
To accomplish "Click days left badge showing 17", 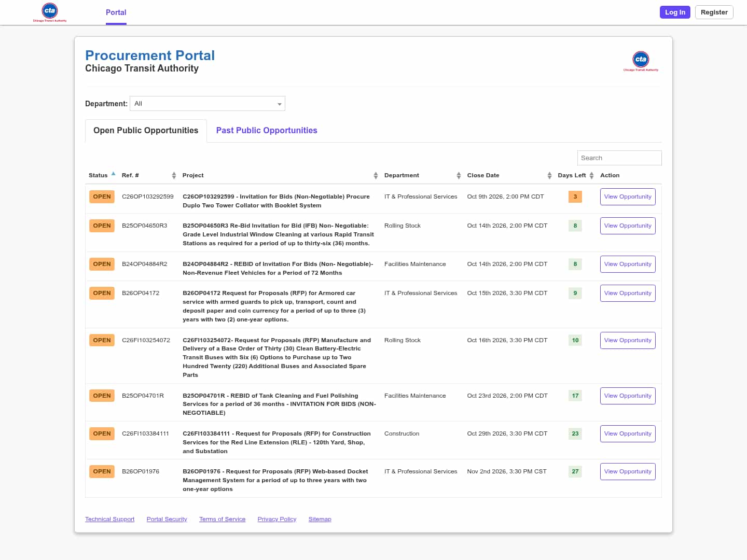I will coord(575,396).
